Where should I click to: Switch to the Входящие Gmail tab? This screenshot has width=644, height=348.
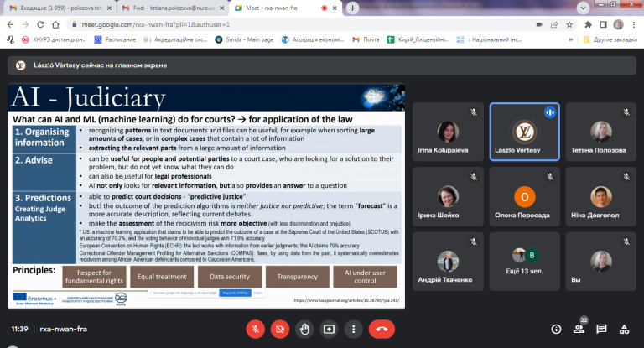60,8
